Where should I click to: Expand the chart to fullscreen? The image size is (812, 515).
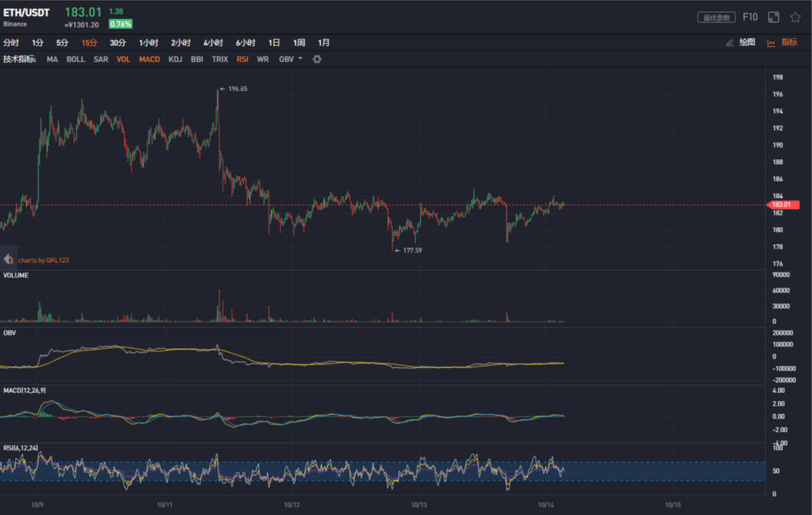(774, 17)
